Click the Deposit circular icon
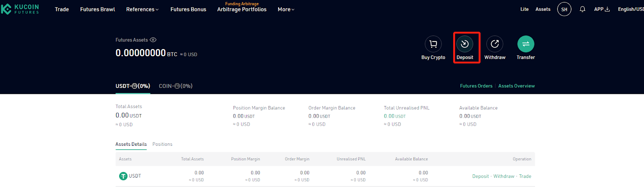This screenshot has width=644, height=196. (x=464, y=44)
